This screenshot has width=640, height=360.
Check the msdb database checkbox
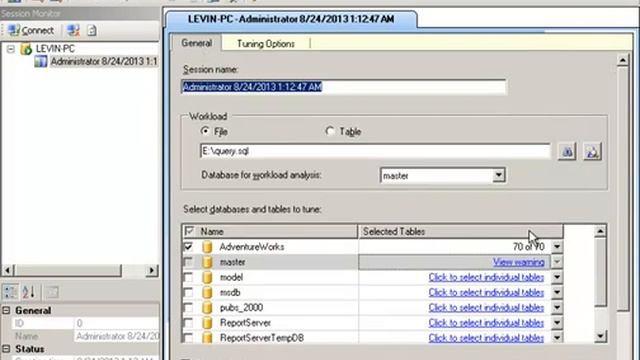click(188, 292)
